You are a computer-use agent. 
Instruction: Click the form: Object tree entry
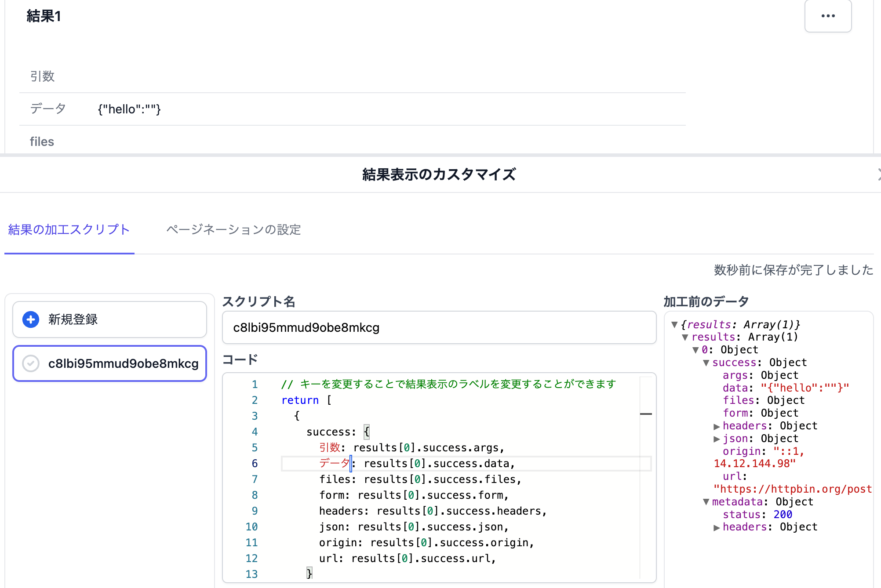tap(761, 413)
